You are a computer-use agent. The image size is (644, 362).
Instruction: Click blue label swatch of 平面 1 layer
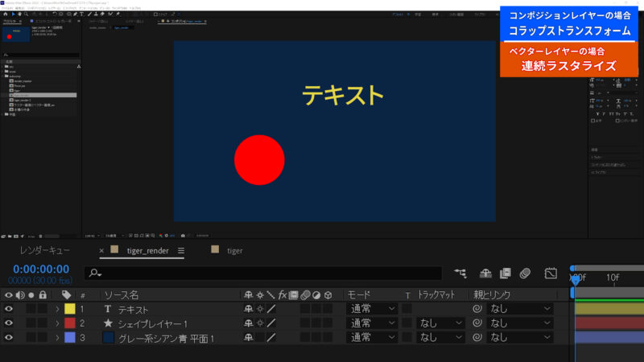70,337
